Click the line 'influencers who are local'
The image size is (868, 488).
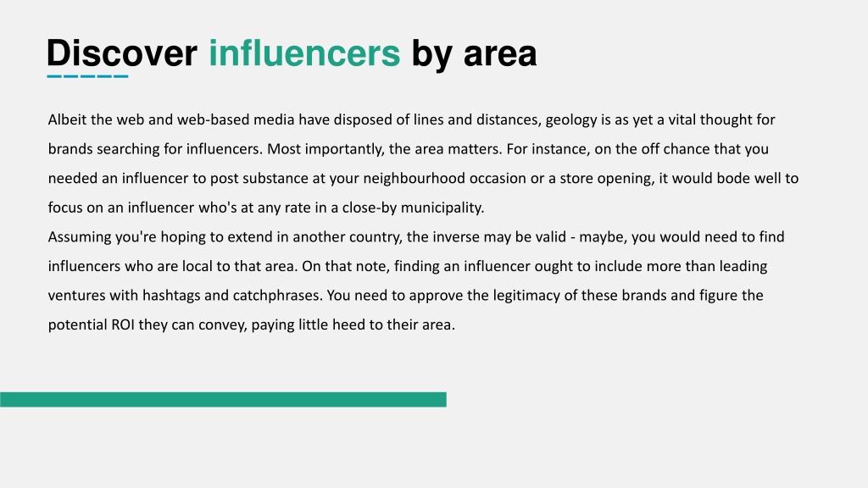408,266
